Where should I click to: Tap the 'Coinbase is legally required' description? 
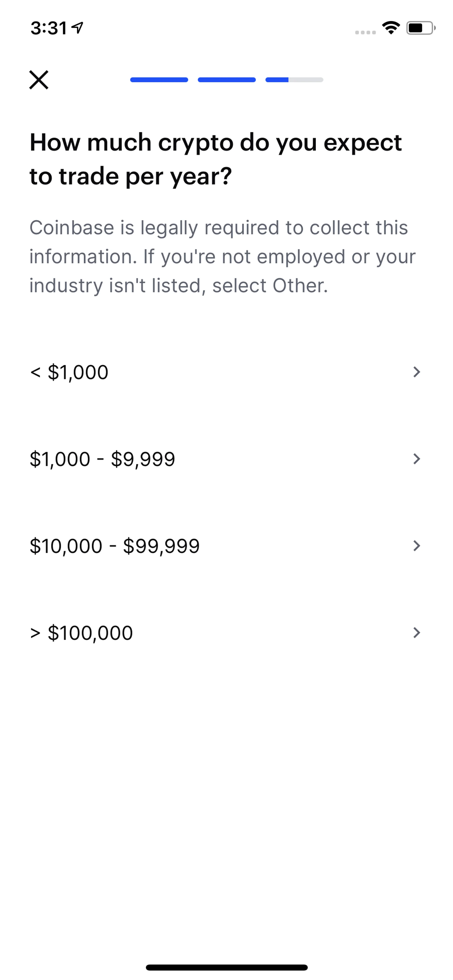click(222, 256)
